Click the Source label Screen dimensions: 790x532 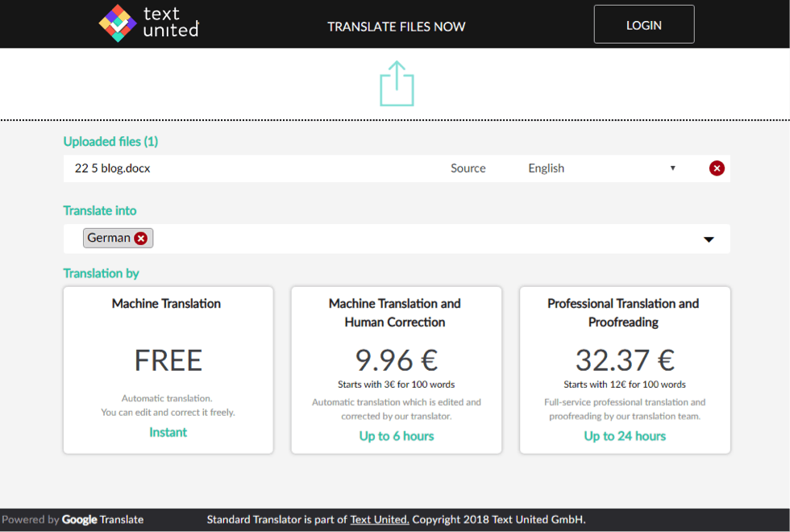pyautogui.click(x=468, y=168)
